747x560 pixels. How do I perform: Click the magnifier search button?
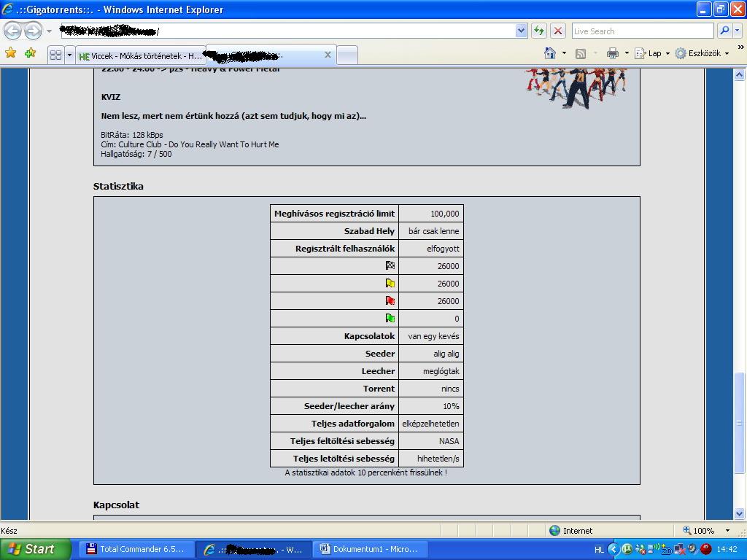(724, 31)
